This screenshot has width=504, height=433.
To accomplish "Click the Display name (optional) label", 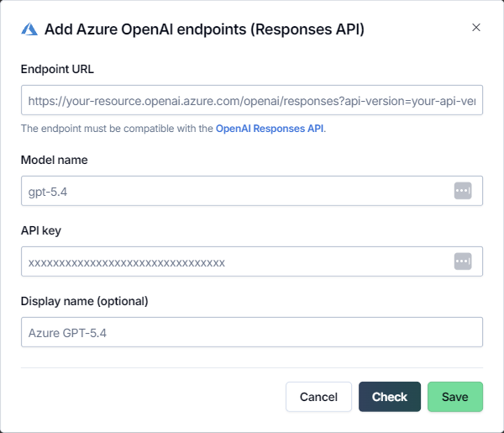I will pos(84,302).
